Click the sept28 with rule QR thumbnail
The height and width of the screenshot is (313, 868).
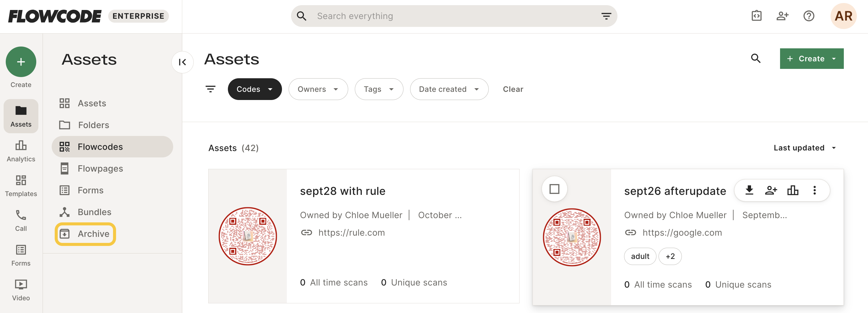coord(248,236)
